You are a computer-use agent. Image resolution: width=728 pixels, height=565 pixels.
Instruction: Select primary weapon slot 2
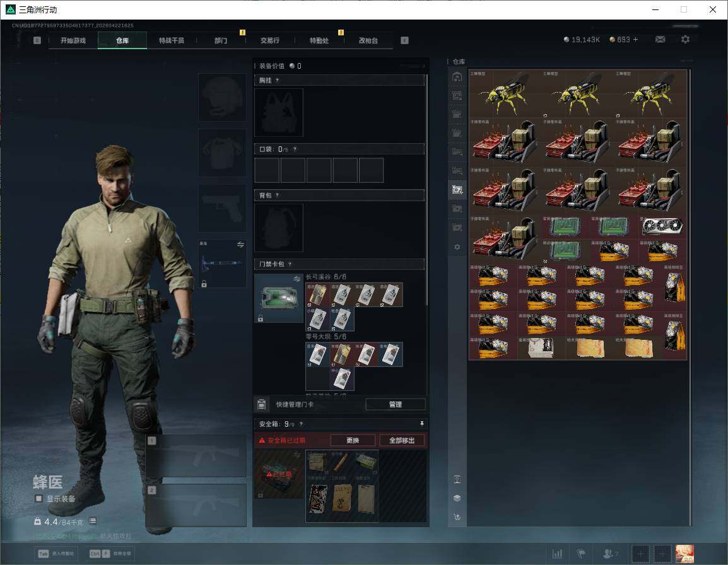coord(196,505)
